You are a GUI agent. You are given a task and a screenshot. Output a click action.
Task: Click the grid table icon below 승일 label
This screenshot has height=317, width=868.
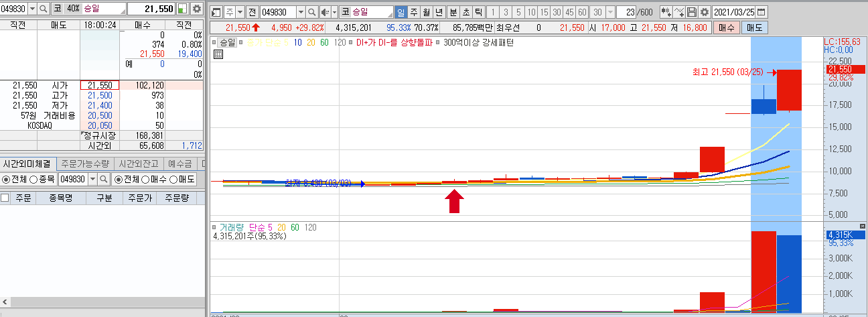pos(218,55)
